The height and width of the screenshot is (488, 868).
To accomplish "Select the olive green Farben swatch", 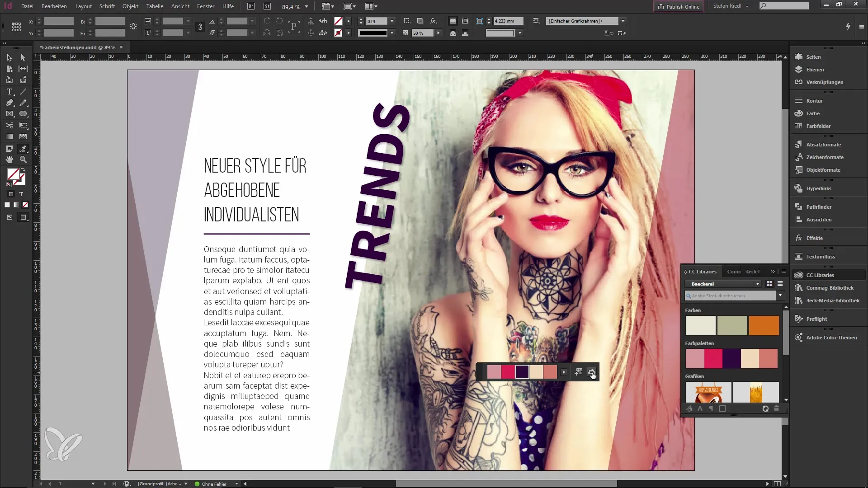I will point(732,325).
